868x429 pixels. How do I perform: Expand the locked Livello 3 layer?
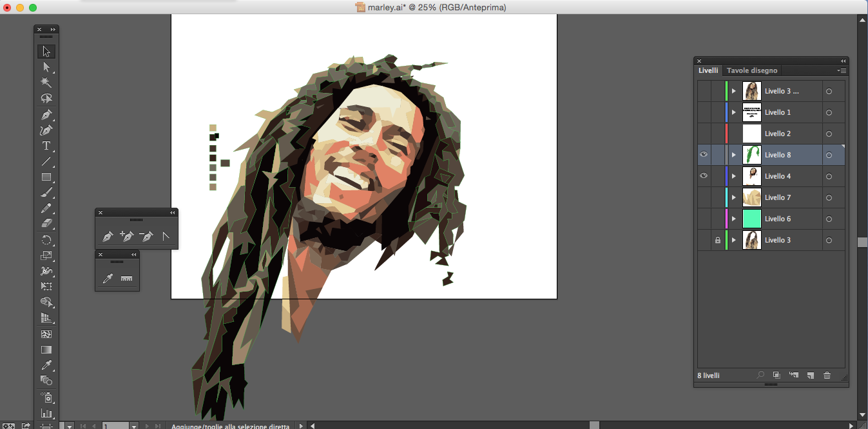(x=734, y=240)
